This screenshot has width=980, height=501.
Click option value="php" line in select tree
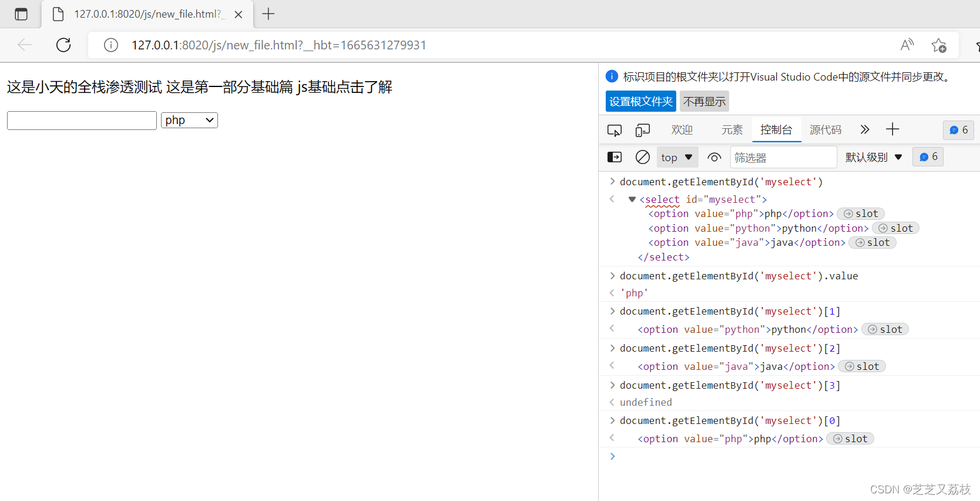741,213
